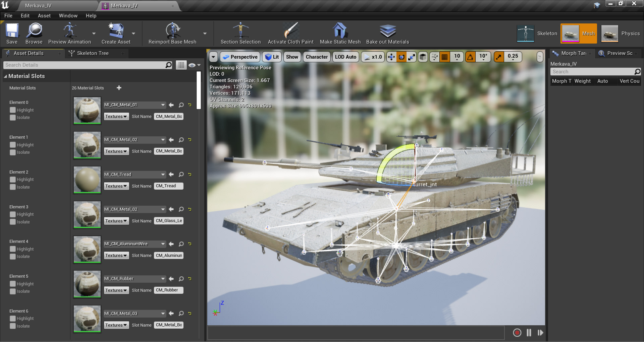Check Highlight for Element 1
This screenshot has width=644, height=342.
pos(13,145)
